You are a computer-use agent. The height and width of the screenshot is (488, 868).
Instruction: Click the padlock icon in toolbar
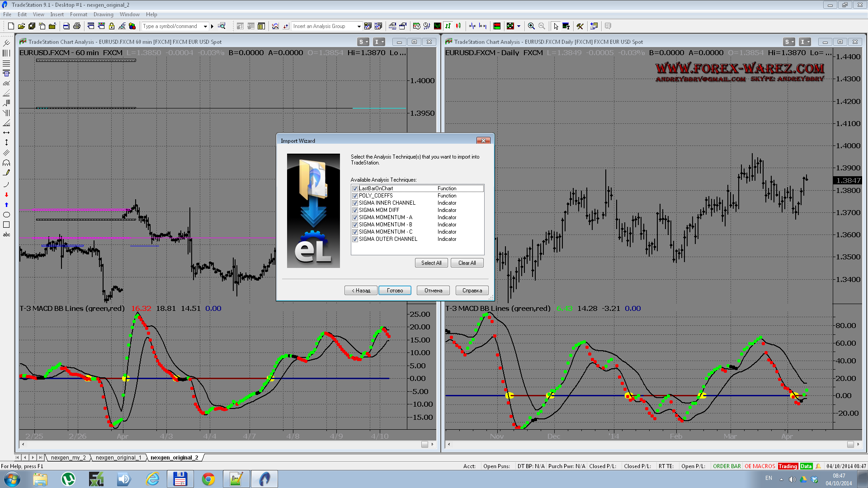click(x=112, y=26)
